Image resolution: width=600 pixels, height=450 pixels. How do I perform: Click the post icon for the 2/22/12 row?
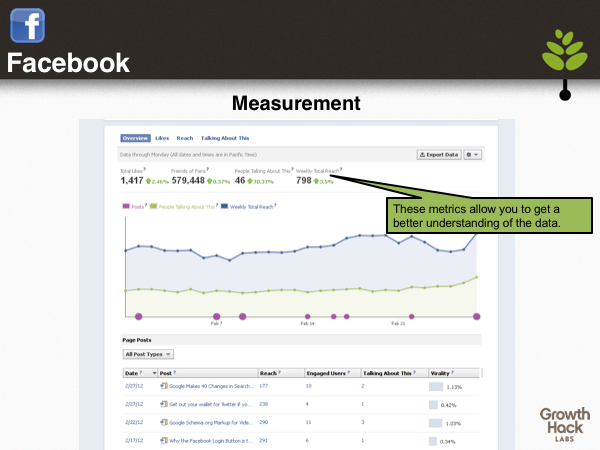tap(164, 422)
